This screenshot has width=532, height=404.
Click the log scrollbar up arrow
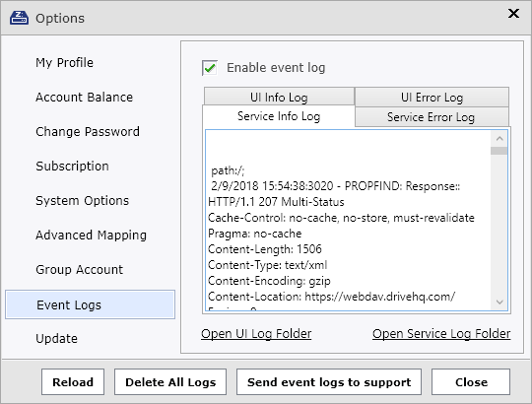(x=499, y=138)
